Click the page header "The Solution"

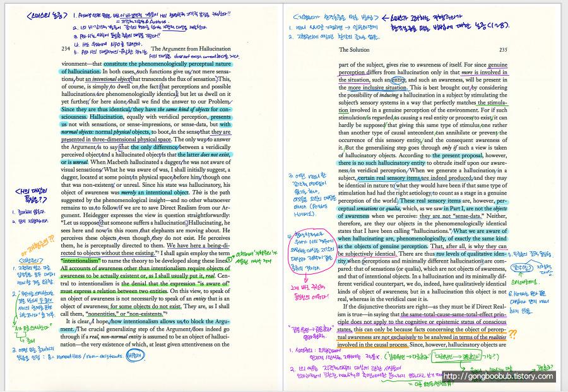click(354, 50)
